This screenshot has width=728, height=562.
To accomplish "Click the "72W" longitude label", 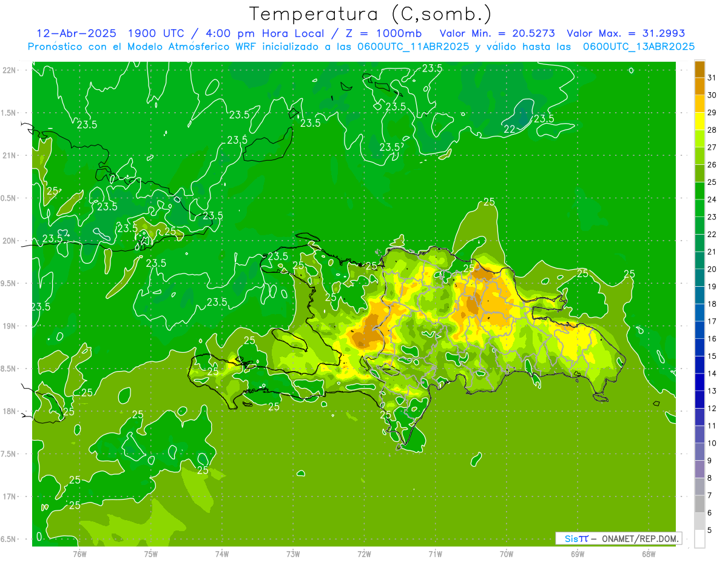I will click(x=364, y=554).
